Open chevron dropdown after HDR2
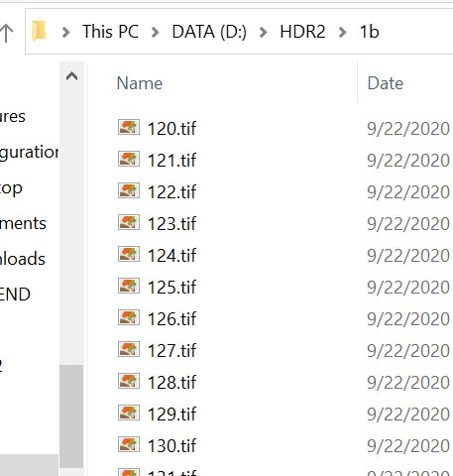 click(x=343, y=32)
